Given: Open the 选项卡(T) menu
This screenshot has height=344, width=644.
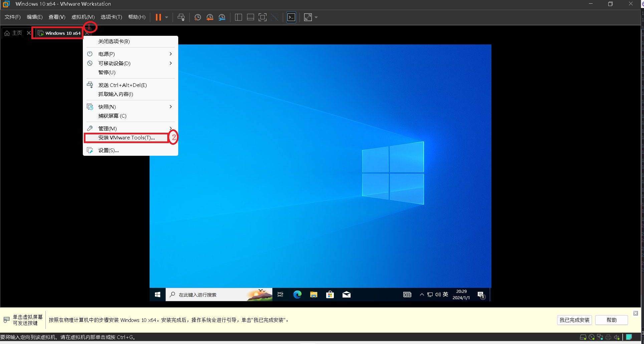Looking at the screenshot, I should click(111, 17).
